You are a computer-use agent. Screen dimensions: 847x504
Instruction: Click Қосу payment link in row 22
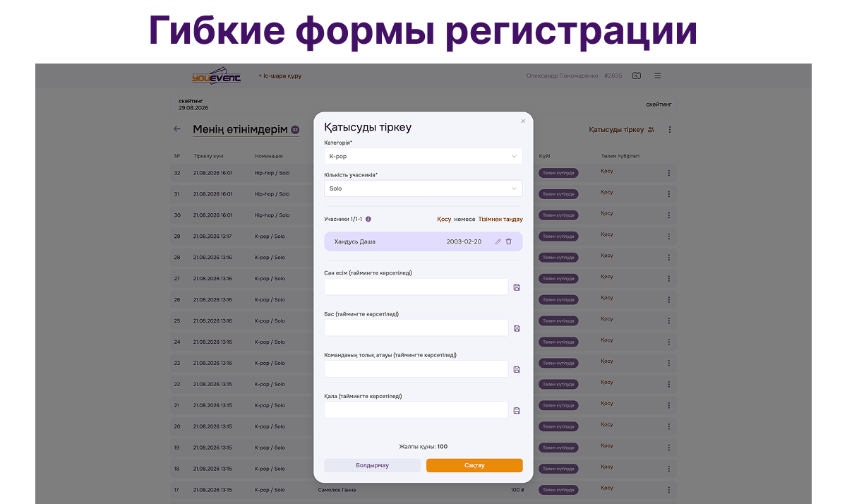[607, 383]
